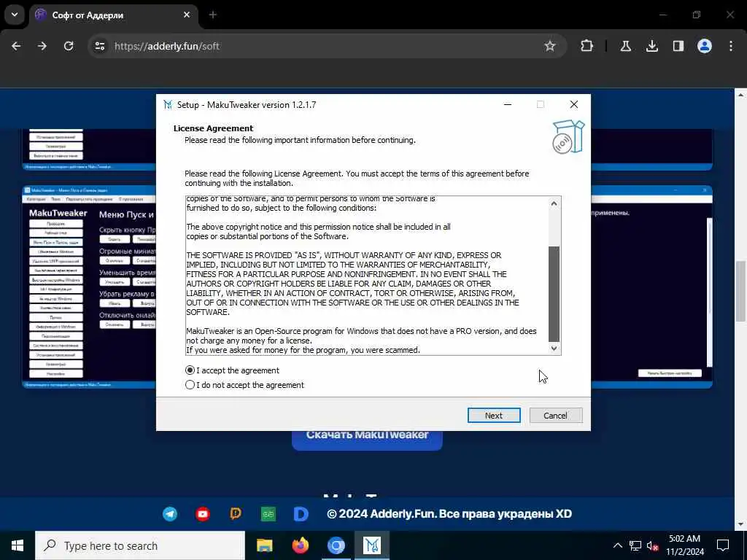This screenshot has width=747, height=560.
Task: Open orange P icon in page footer
Action: click(x=236, y=514)
